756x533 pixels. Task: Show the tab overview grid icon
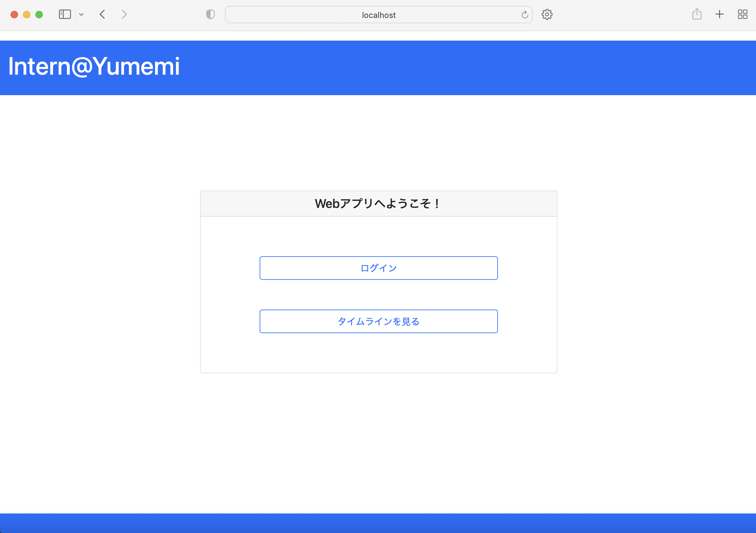click(742, 14)
